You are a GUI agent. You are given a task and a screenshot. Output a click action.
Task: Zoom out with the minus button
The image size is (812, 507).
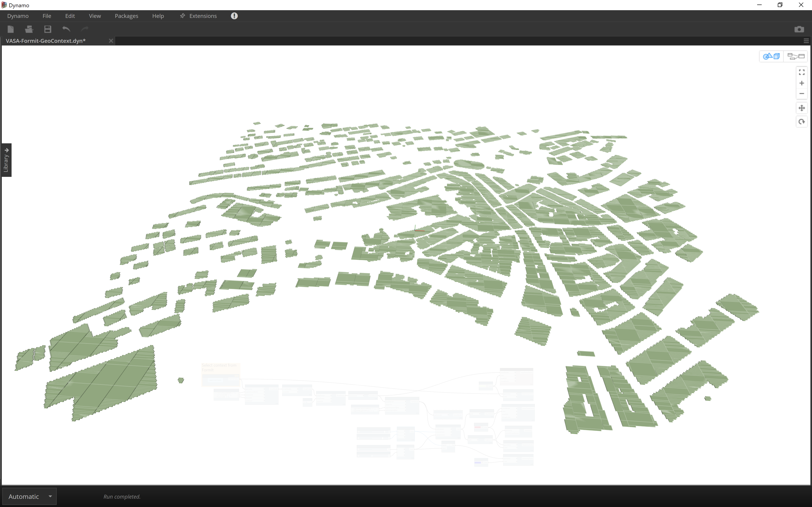(x=802, y=94)
